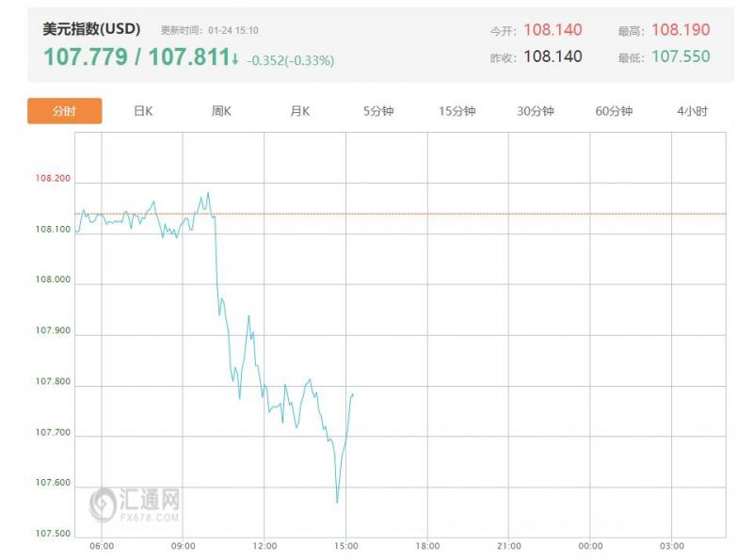Image resolution: width=753 pixels, height=560 pixels.
Task: Click the down arrow beside 107.811
Action: (x=235, y=58)
